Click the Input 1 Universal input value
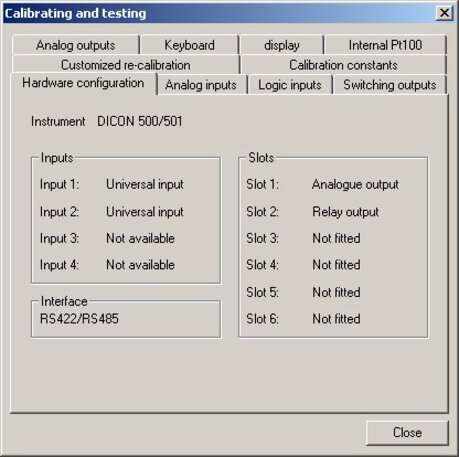Screen dimensions: 459x457 [145, 184]
